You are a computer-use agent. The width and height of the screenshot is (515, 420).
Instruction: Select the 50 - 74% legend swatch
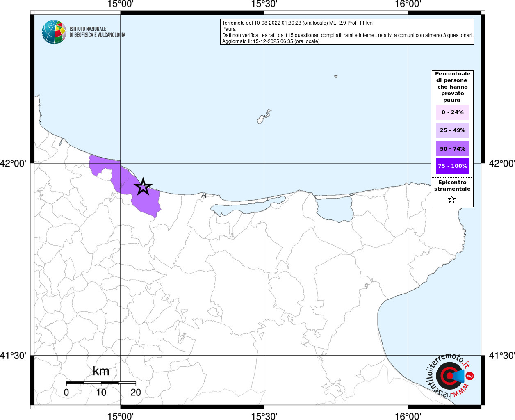click(453, 148)
